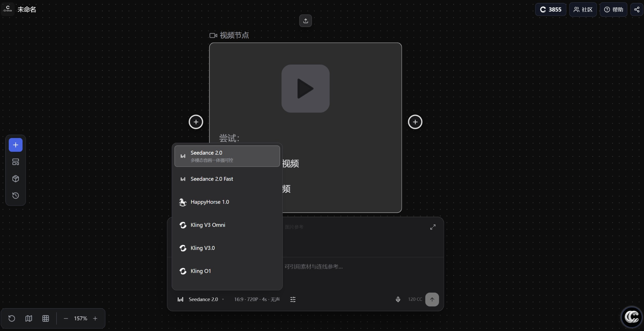Image resolution: width=644 pixels, height=331 pixels.
Task: Select the Seedance 2.0 model option
Action: 227,156
